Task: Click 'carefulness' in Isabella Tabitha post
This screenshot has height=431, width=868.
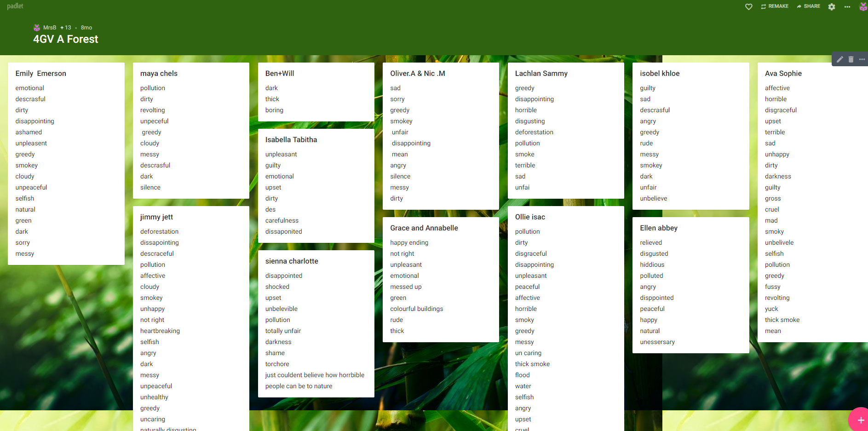Action: coord(282,221)
